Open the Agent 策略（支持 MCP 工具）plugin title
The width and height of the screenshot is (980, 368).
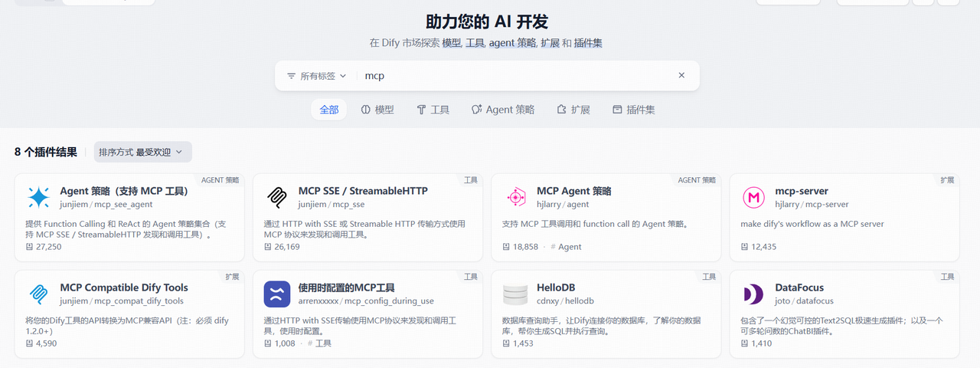[x=124, y=191]
